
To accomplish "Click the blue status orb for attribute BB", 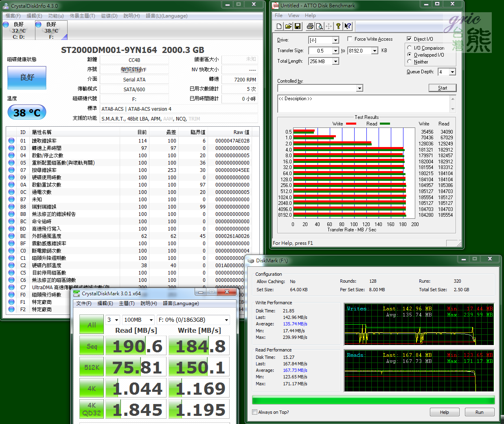I will coord(11,214).
